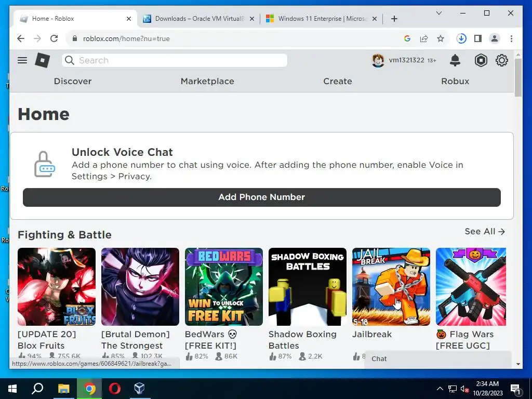Open the Windows notification center

tap(515, 389)
